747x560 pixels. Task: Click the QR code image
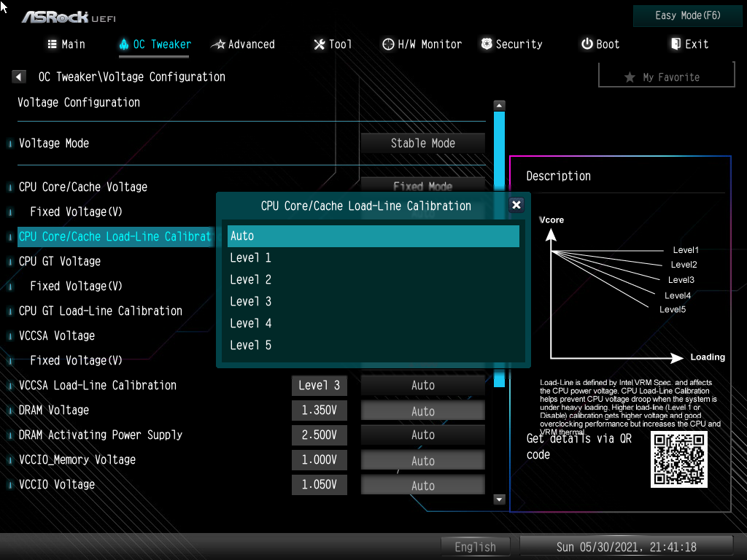click(x=678, y=459)
